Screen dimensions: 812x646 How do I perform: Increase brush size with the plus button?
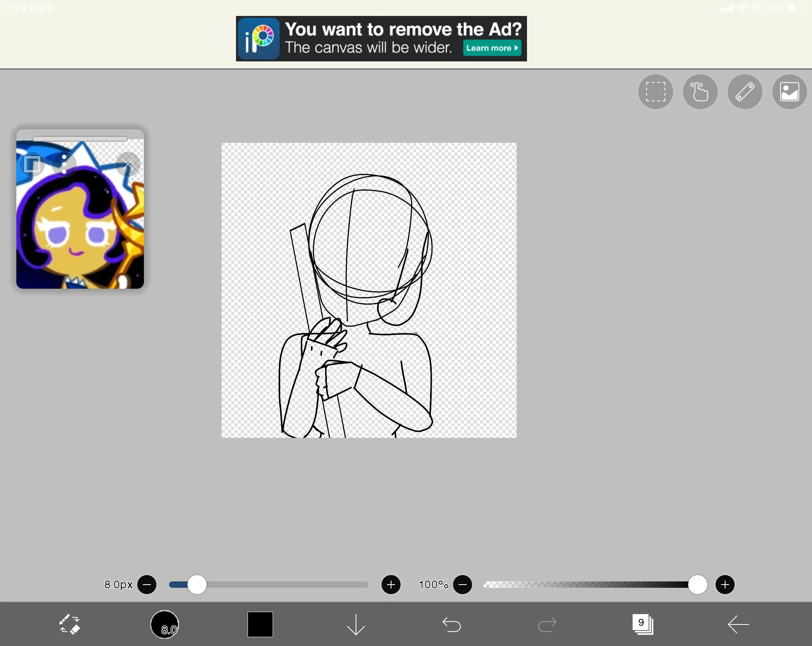pyautogui.click(x=391, y=585)
